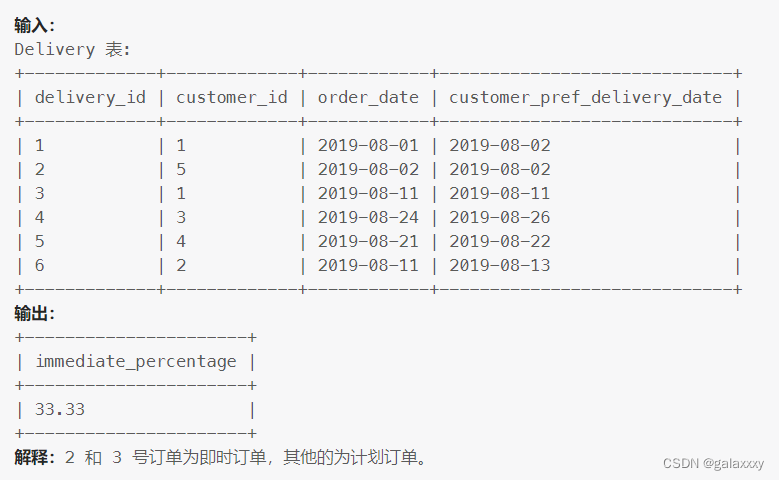Screen dimensions: 779x480
Task: Select the customer_pref_delivery_date column header
Action: point(585,97)
